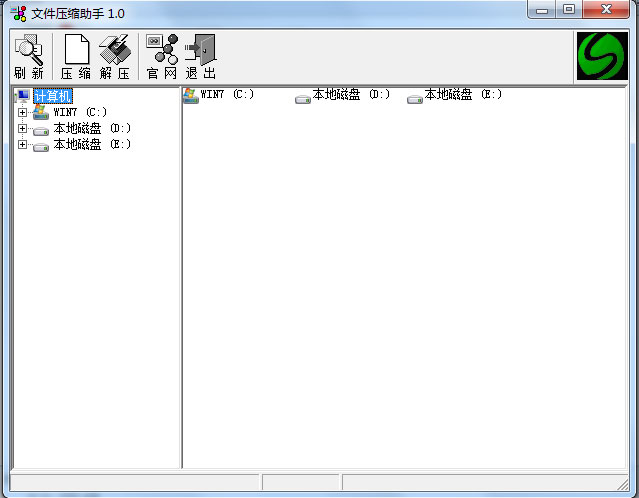Close the 文件压缩助手 window
This screenshot has height=498, width=639.
[x=606, y=10]
